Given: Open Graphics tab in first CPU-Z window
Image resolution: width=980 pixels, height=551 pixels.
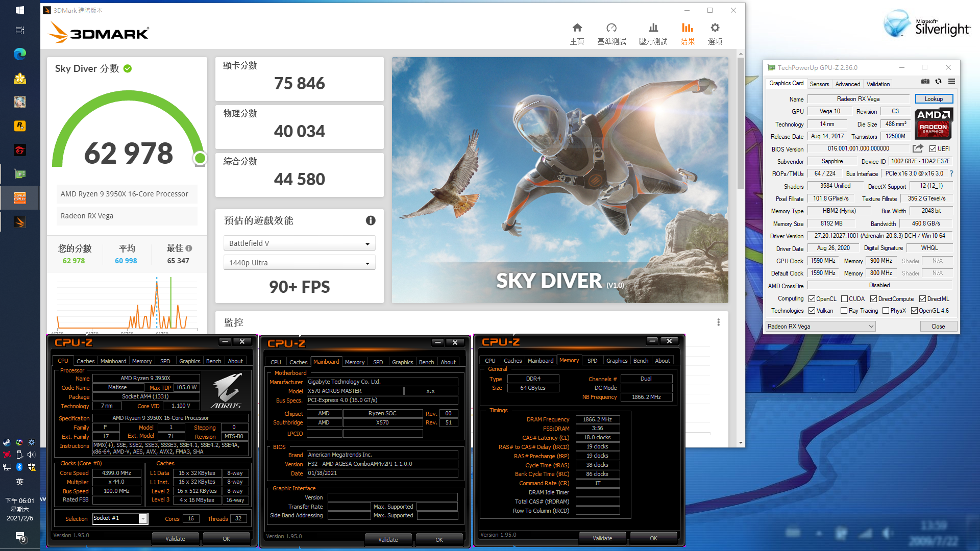Looking at the screenshot, I should [189, 361].
